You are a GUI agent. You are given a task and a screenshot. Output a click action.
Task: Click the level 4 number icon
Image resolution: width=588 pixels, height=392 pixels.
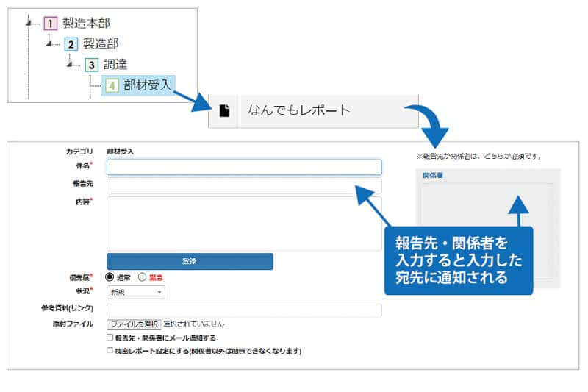coord(112,85)
